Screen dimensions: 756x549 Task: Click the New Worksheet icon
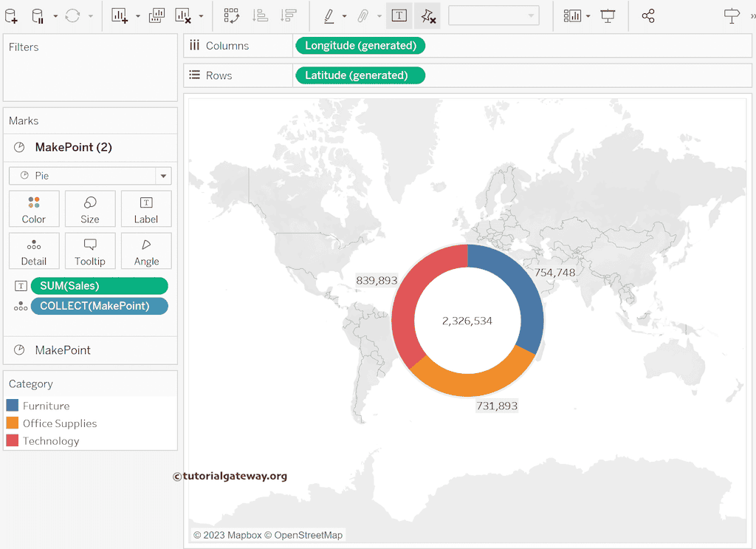click(x=120, y=16)
